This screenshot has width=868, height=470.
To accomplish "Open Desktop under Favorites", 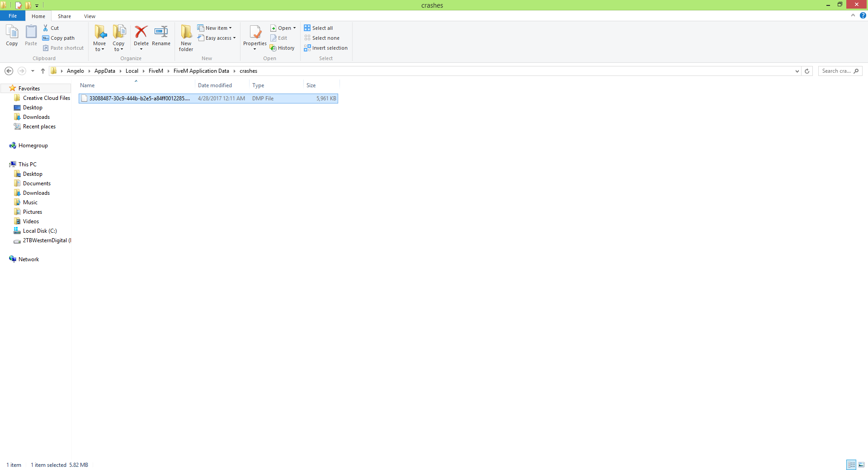I will tap(28, 108).
